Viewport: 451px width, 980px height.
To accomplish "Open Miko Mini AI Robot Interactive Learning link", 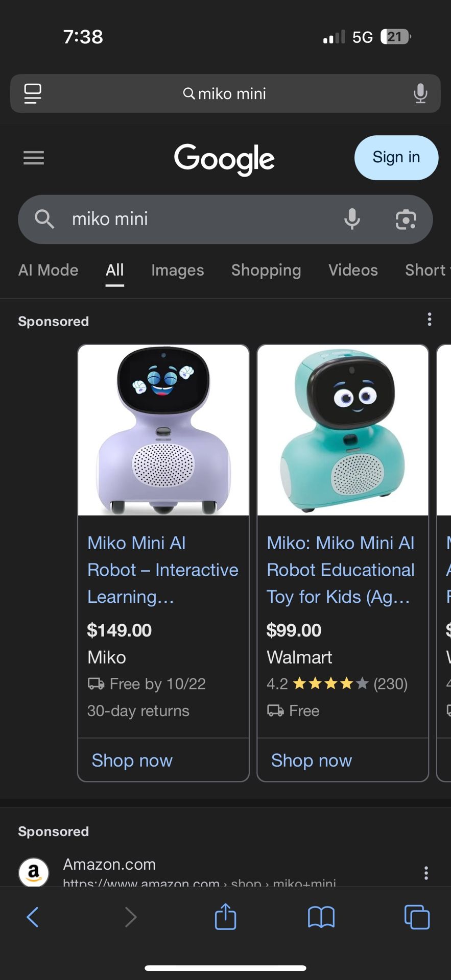I will 162,570.
